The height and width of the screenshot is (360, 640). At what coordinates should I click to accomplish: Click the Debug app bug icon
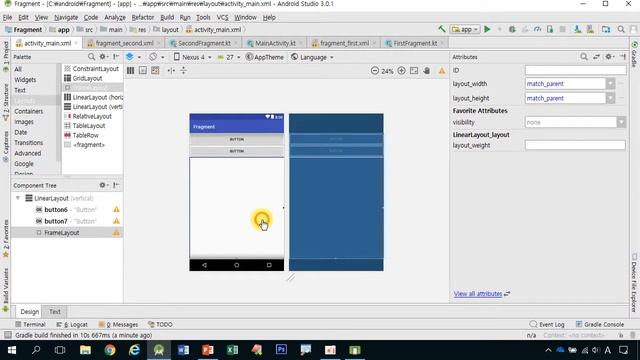[512, 29]
